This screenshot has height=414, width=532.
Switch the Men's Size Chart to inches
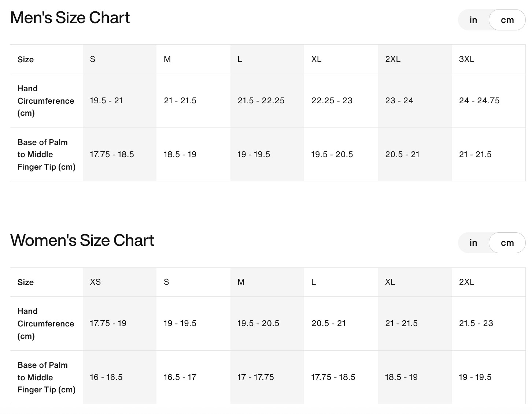tap(473, 20)
